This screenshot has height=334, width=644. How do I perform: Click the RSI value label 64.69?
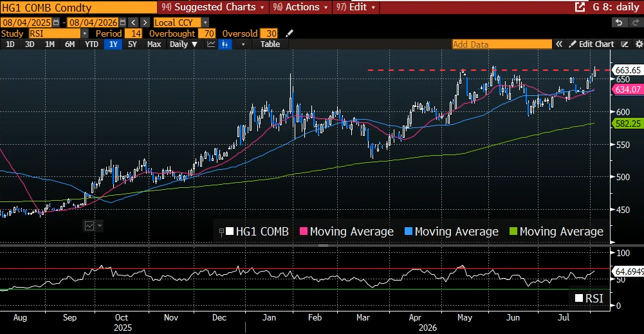click(x=627, y=272)
